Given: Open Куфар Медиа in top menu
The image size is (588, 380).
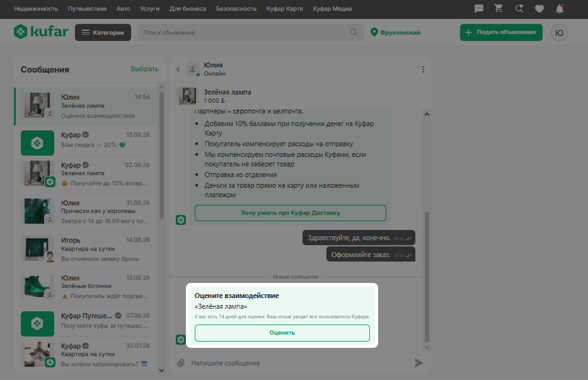Looking at the screenshot, I should click(x=332, y=9).
